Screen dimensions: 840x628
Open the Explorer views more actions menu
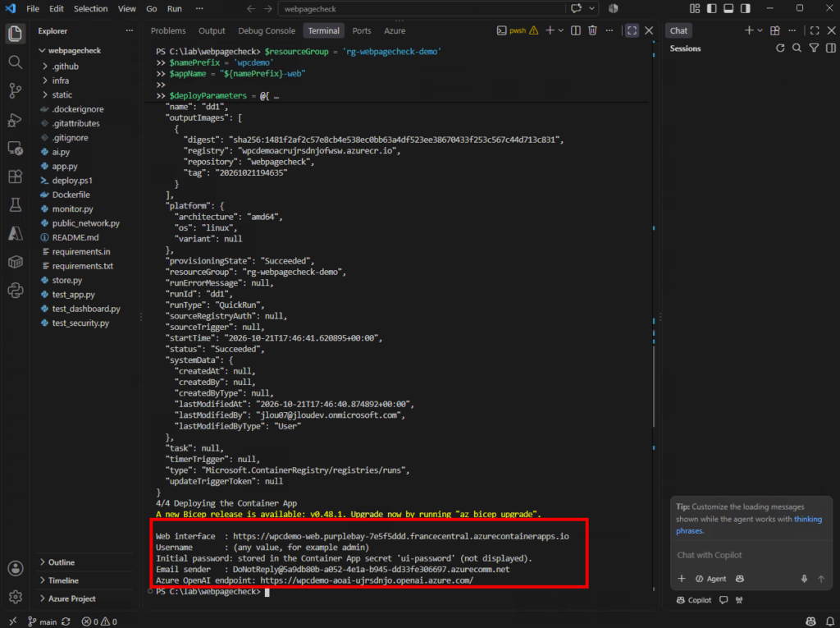click(129, 30)
